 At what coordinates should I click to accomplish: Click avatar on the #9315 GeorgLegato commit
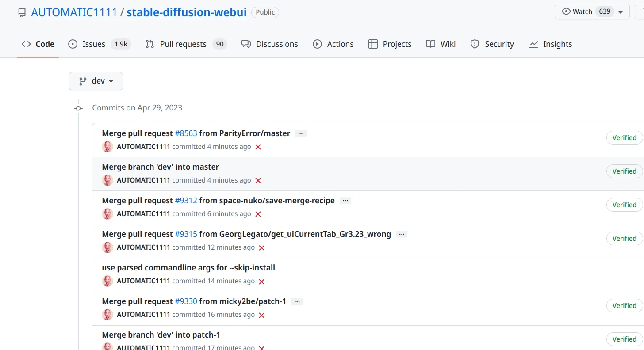107,247
